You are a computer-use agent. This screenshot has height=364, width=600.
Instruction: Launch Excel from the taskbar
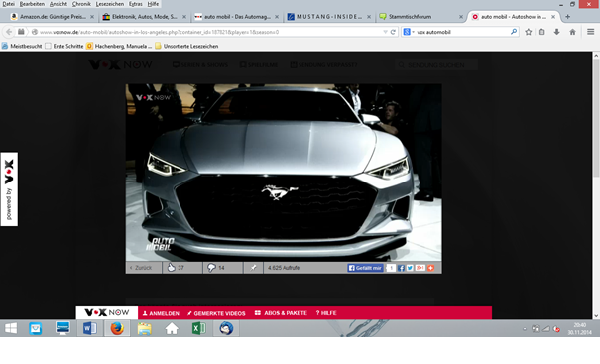click(199, 328)
